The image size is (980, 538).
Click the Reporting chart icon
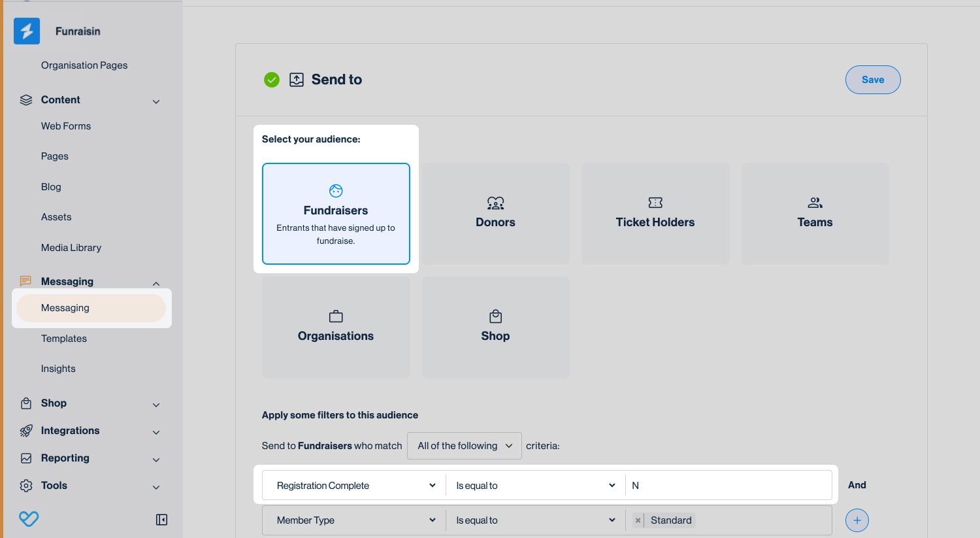(x=26, y=458)
